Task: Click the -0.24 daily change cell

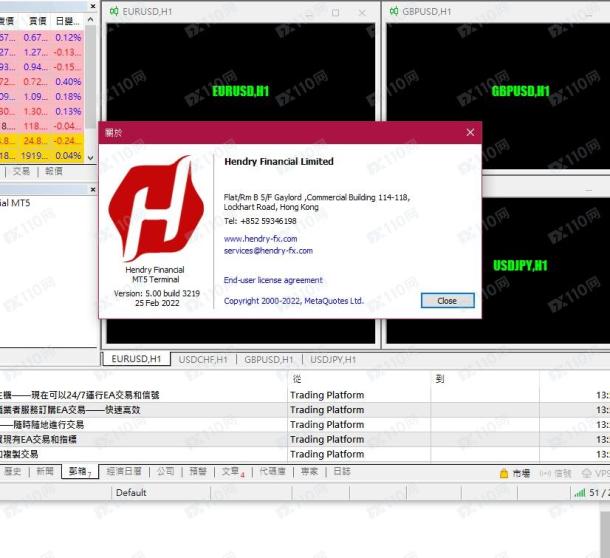Action: pyautogui.click(x=68, y=141)
